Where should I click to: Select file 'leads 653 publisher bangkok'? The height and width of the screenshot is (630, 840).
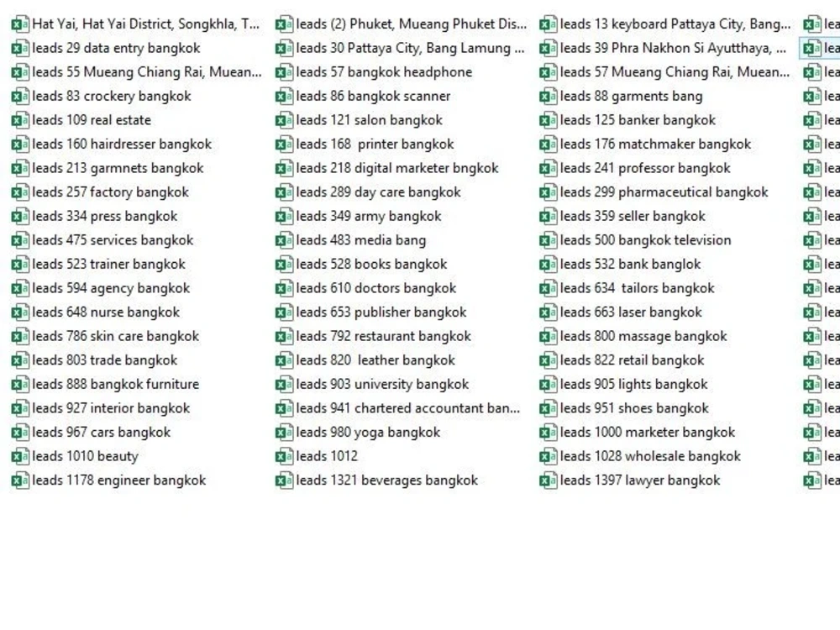point(381,312)
